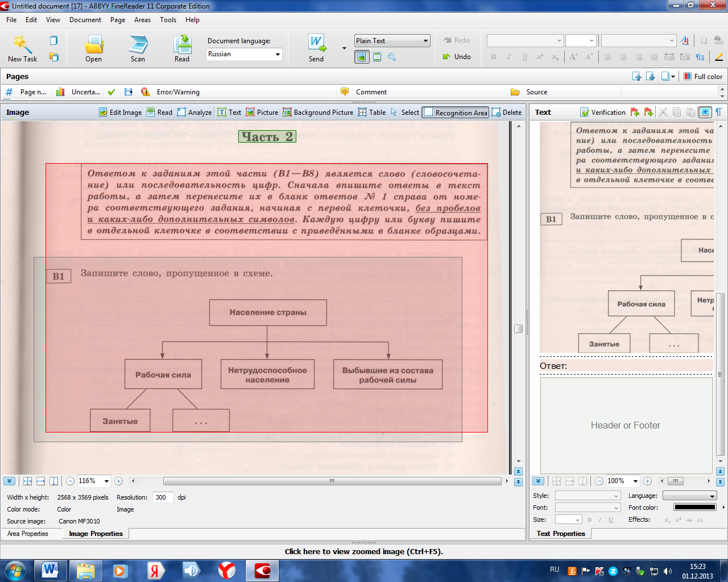Select the Picture area tool

click(x=262, y=113)
